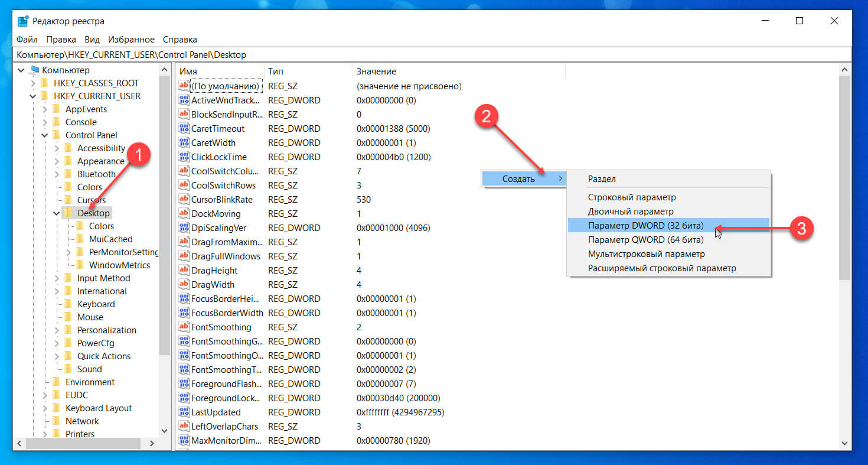Click the HKEY_CLASSES_ROOT folder icon
Screen dimensions: 868x465
click(44, 83)
